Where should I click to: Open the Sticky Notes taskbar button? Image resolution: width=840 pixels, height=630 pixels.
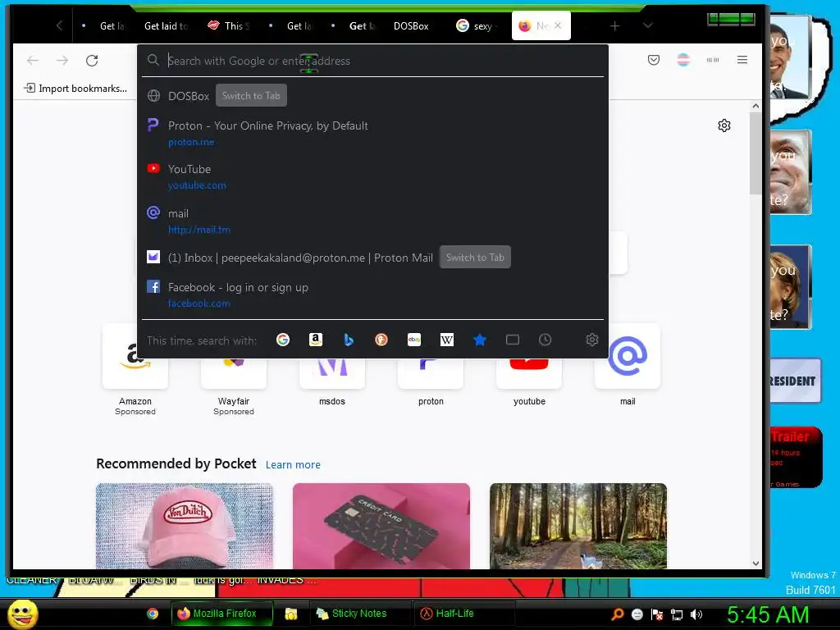(x=360, y=614)
